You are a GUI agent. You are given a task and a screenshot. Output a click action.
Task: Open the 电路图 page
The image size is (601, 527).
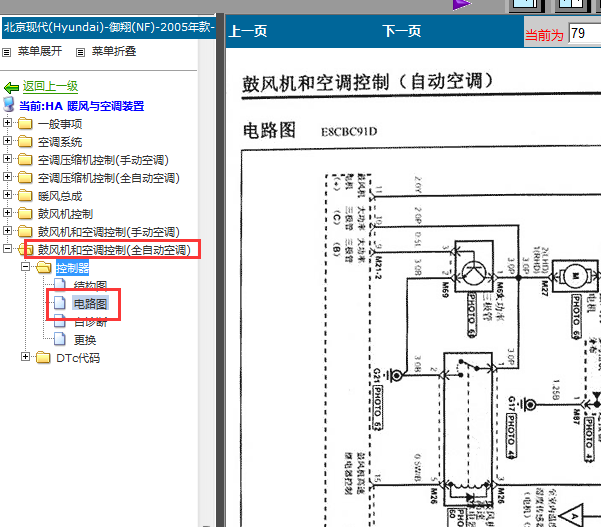[90, 304]
